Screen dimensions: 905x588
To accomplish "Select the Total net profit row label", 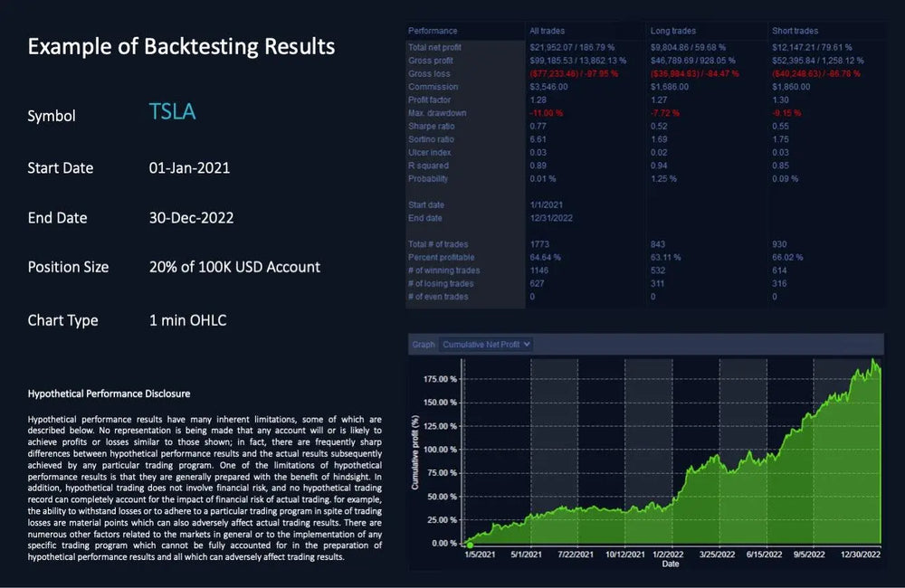I will click(435, 47).
